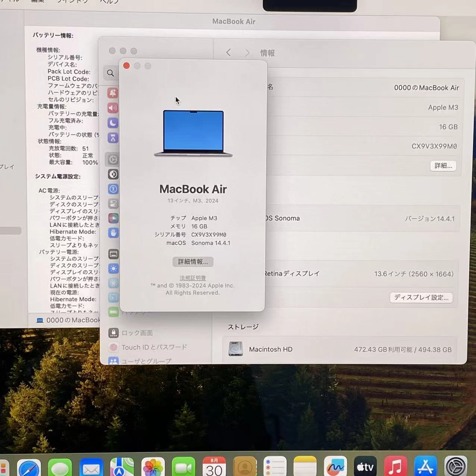Image resolution: width=476 pixels, height=476 pixels.
Task: Open ユーザとグループ in settings sidebar
Action: 140,360
